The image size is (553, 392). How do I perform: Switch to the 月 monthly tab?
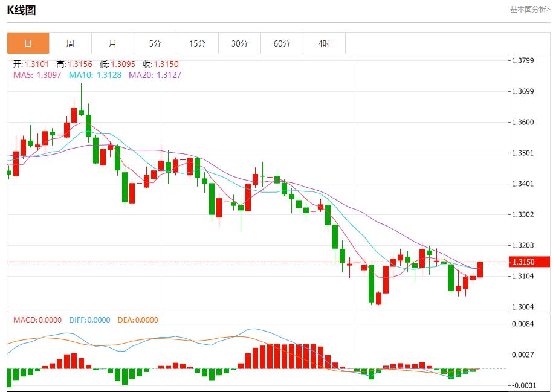(112, 43)
